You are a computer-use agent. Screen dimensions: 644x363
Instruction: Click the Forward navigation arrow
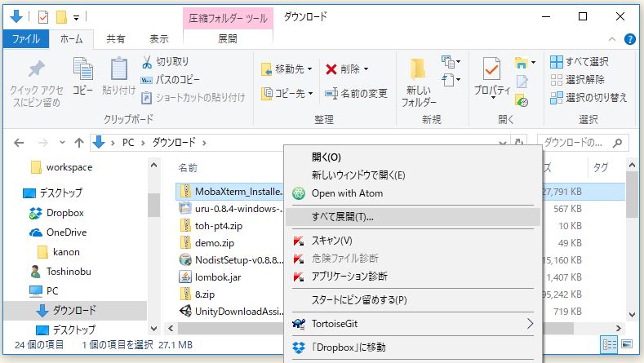[42, 143]
